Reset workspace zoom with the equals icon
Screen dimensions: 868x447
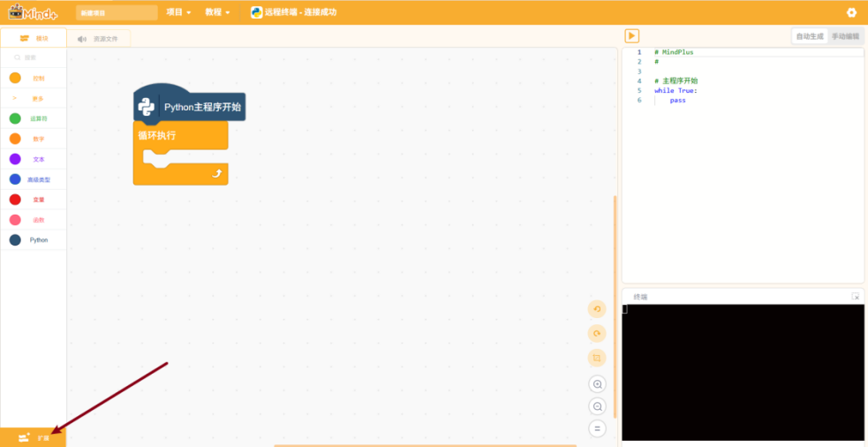pos(597,428)
